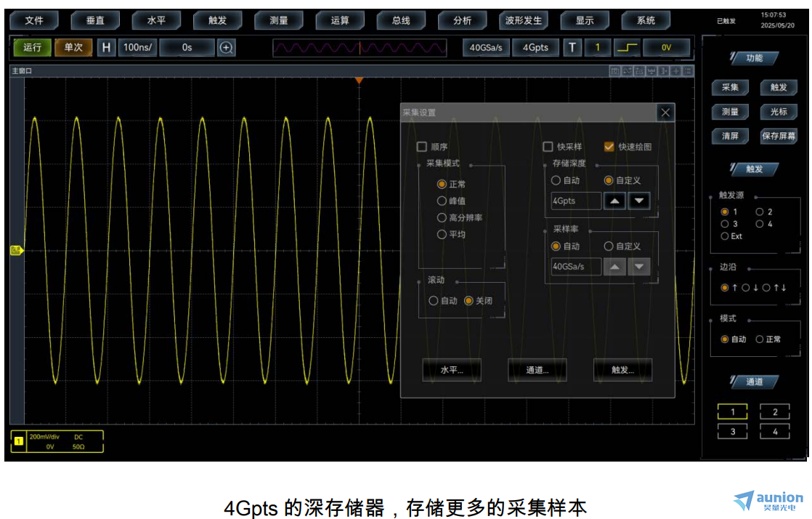Click the yellow channel 1 badge at bottom left
This screenshot has height=519, width=812.
point(19,441)
